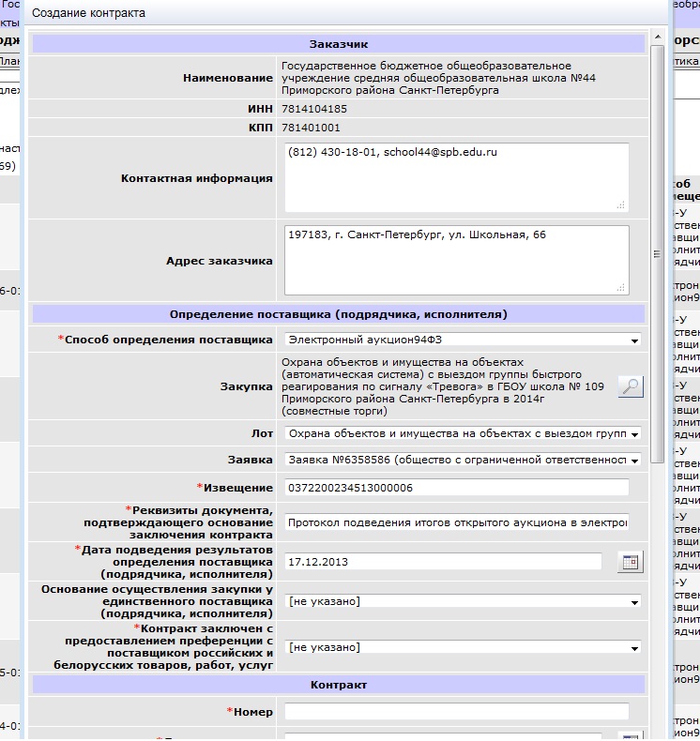Screen dimensions: 700x741
Task: Click the Способ определения поставщика label
Action: [165, 340]
